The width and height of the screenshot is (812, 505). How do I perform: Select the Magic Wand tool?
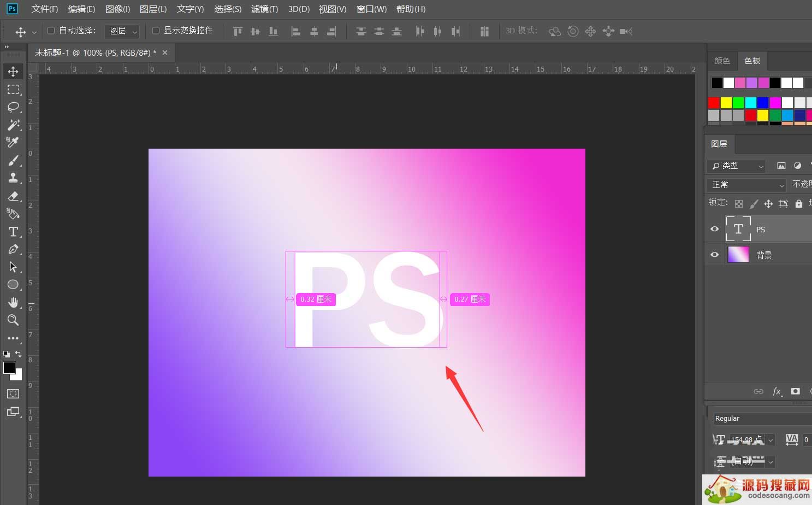click(x=13, y=125)
